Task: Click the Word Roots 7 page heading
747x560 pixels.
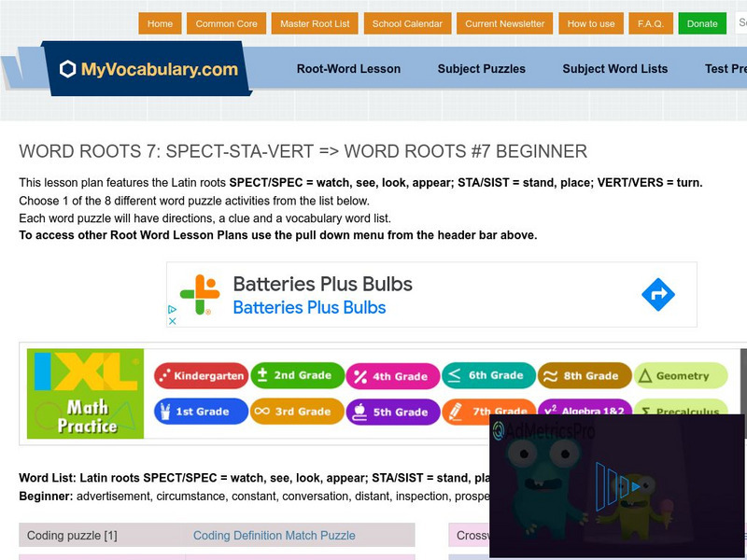Action: [303, 151]
